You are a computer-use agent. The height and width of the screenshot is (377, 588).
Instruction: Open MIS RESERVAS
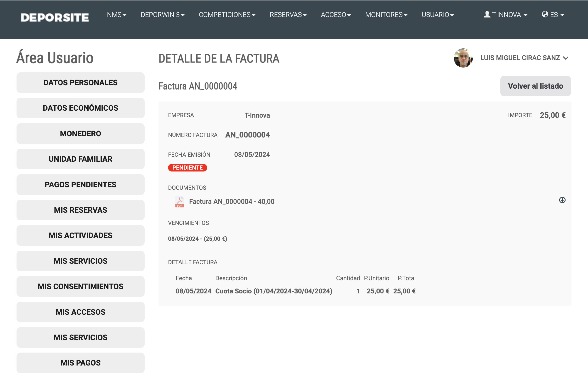(x=80, y=210)
